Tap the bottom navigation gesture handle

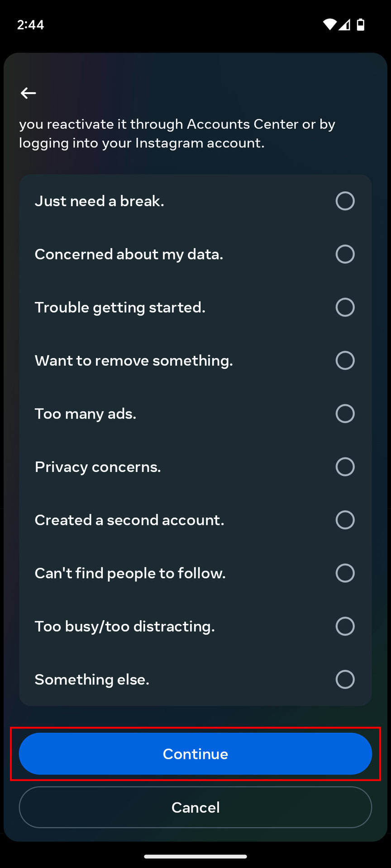coord(195,856)
